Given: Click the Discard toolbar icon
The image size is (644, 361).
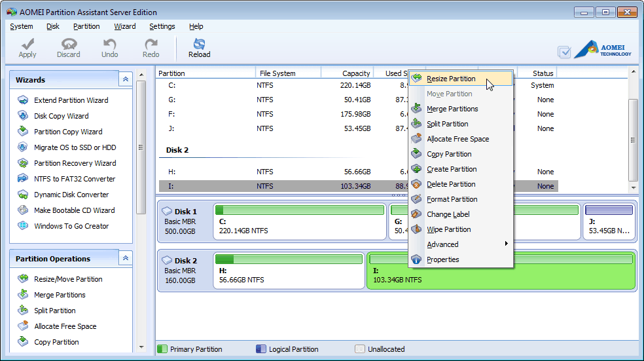Looking at the screenshot, I should point(69,44).
